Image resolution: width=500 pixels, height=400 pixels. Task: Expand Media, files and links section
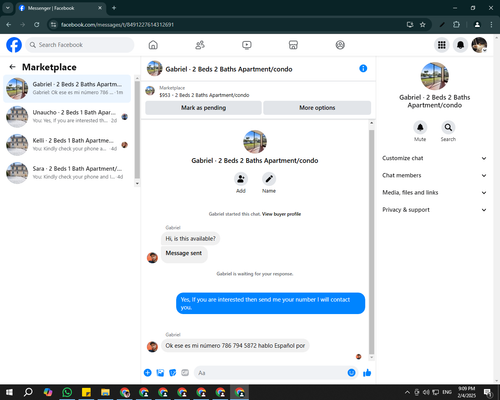(434, 193)
